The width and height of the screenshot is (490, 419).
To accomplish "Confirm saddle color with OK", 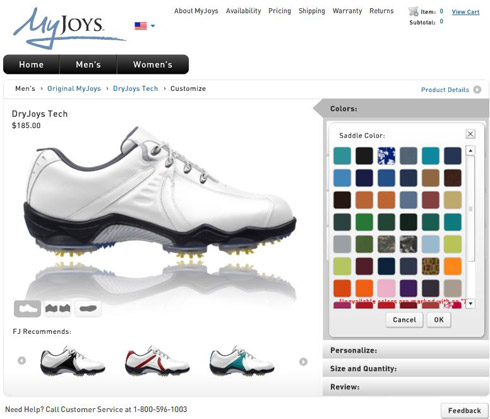I will pos(439,320).
